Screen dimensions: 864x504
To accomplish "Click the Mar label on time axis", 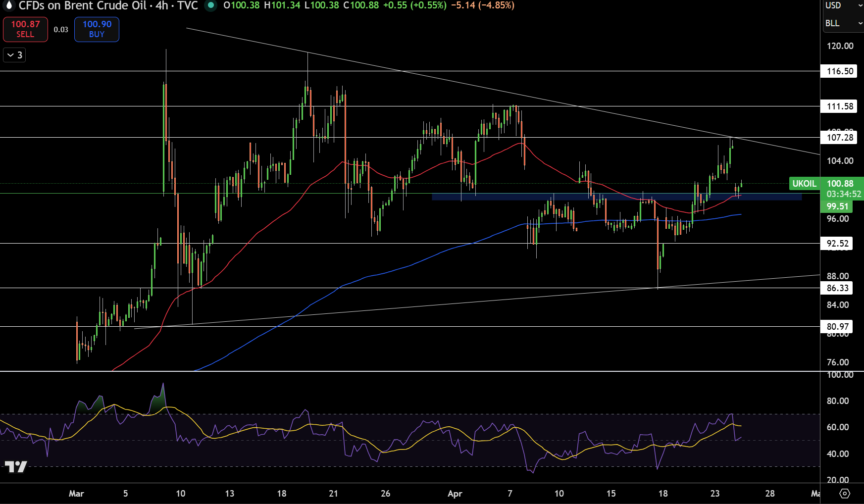I will 76,494.
